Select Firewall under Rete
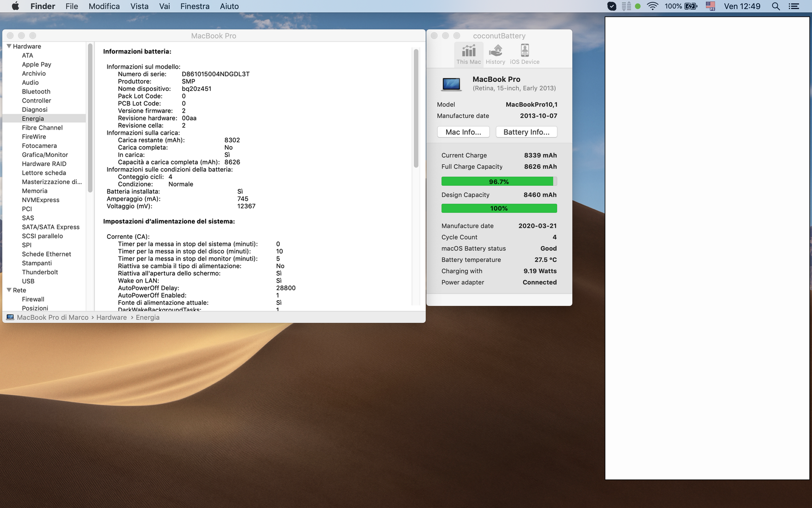This screenshot has height=508, width=812. (33, 299)
